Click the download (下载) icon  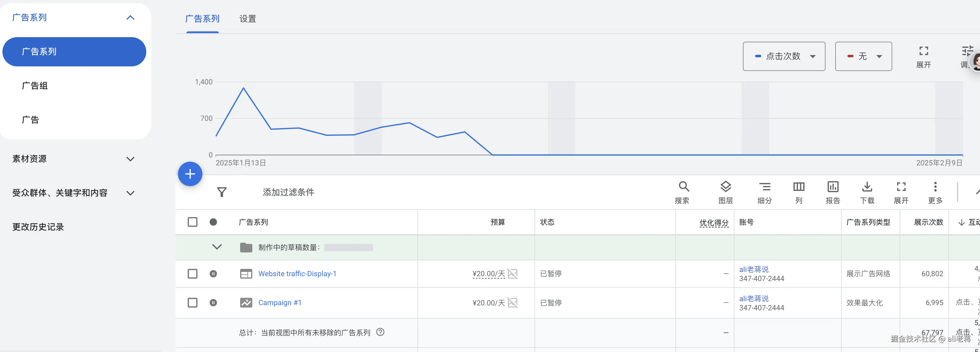click(x=867, y=187)
